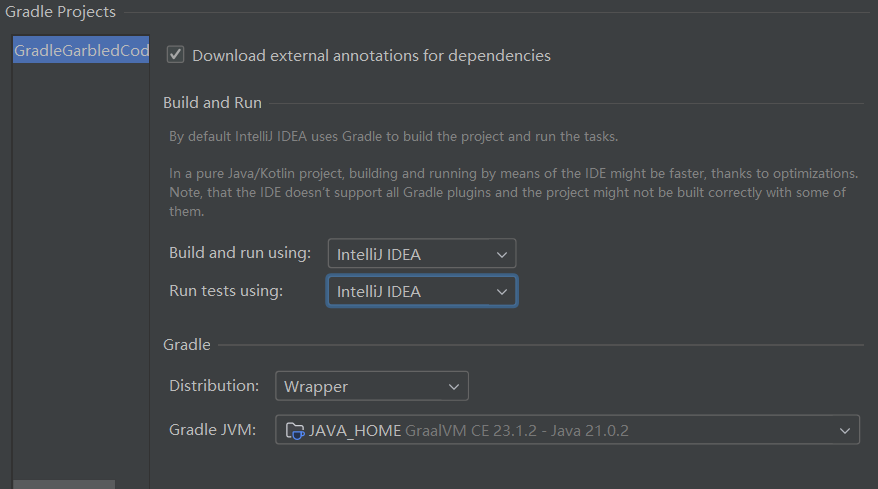Click the Run tests using combo box
This screenshot has width=878, height=489.
pyautogui.click(x=421, y=291)
